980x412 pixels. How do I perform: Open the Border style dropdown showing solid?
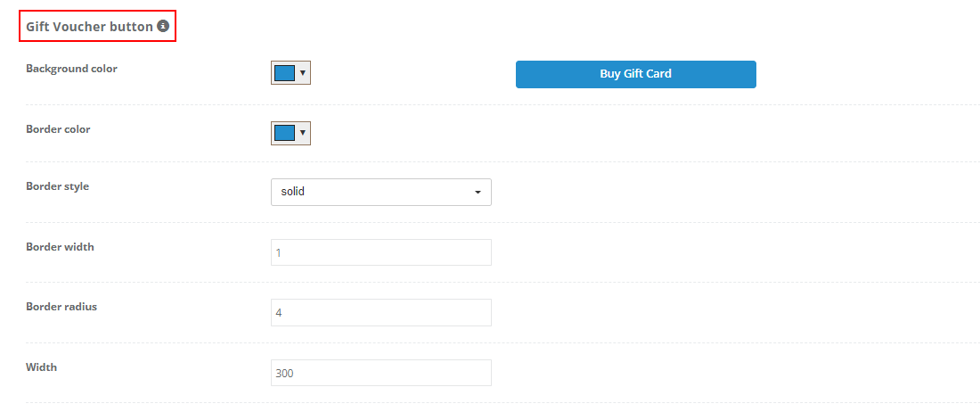[381, 192]
